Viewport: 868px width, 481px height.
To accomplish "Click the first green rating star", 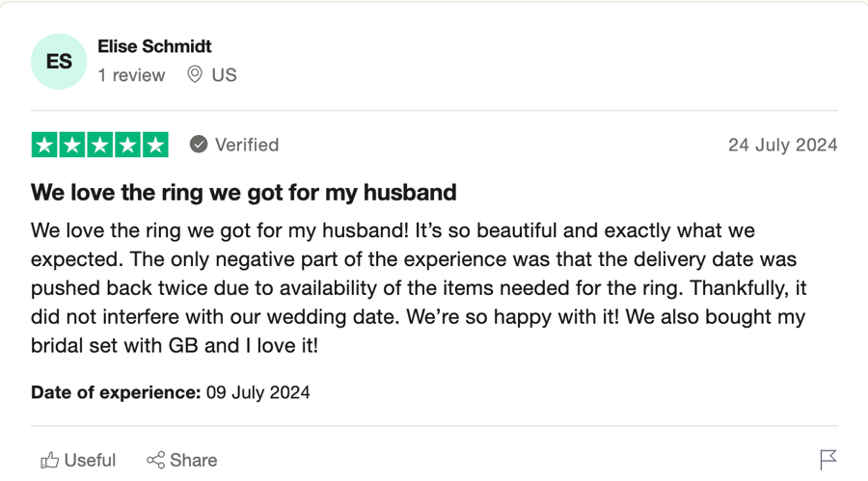I will pos(44,145).
